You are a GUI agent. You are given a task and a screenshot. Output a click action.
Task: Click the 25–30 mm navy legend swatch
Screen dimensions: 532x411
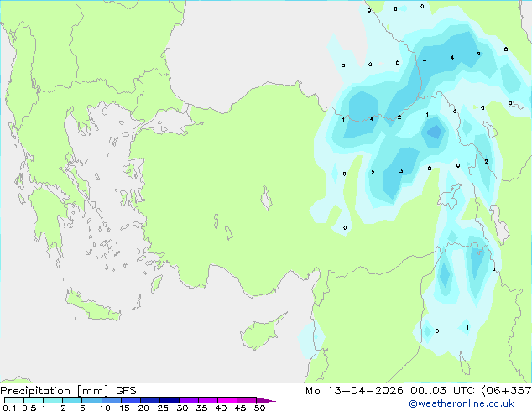tap(170, 400)
